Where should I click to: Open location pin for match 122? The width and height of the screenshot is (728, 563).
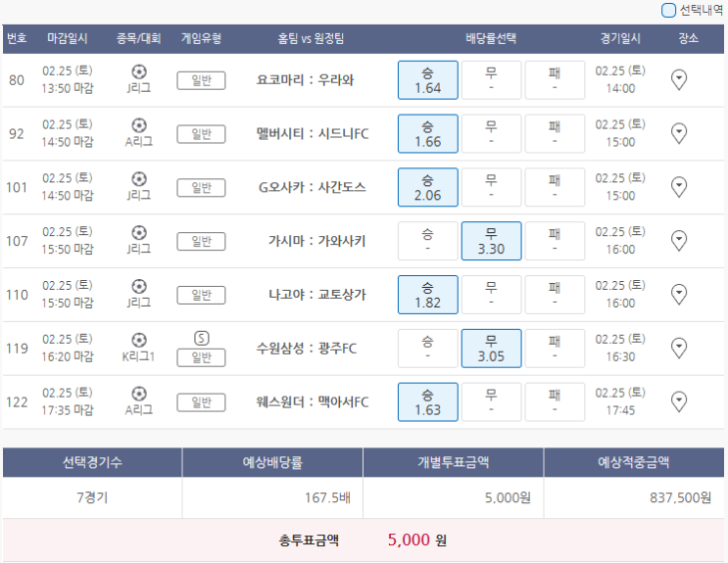tap(679, 402)
